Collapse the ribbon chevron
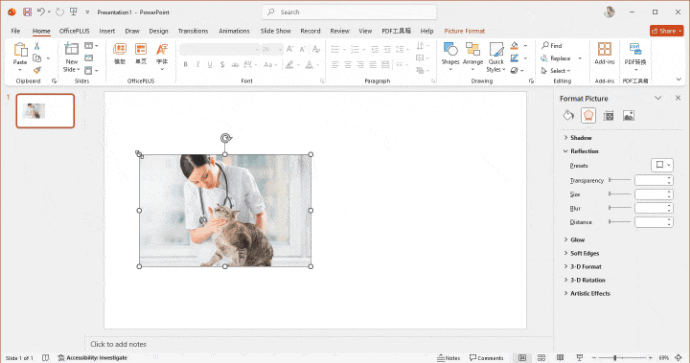This screenshot has height=363, width=690. [679, 79]
